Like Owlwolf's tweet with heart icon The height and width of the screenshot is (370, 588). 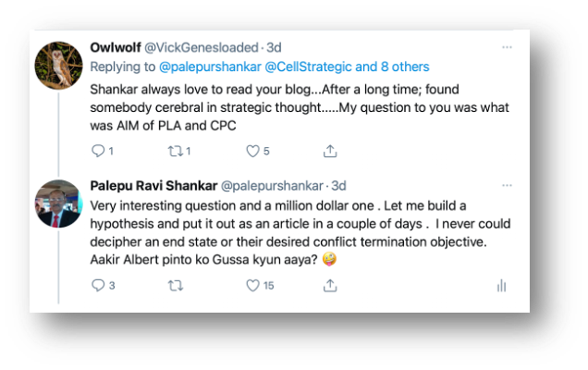coord(252,151)
